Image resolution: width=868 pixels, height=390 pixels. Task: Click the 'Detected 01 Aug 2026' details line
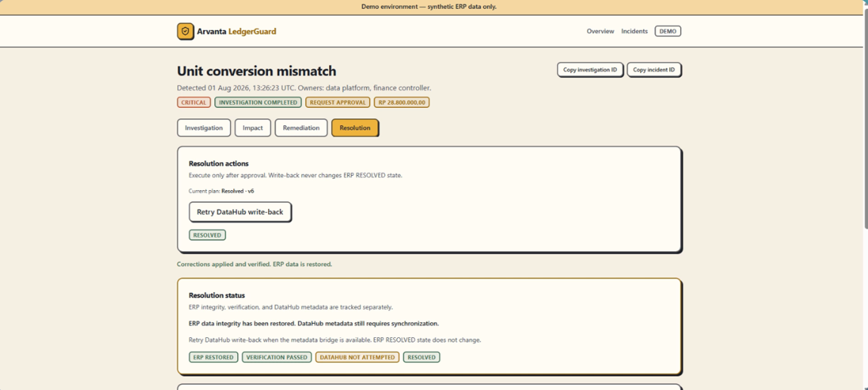[x=304, y=88]
